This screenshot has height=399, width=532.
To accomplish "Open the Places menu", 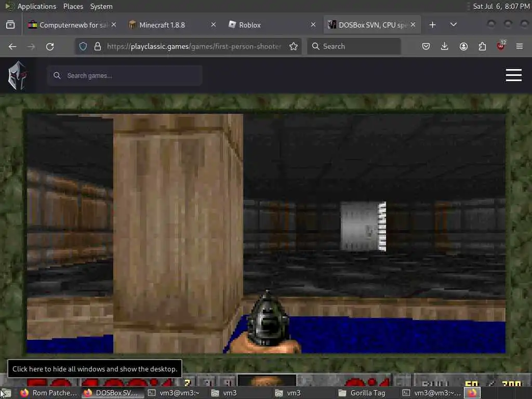I will pos(73,6).
